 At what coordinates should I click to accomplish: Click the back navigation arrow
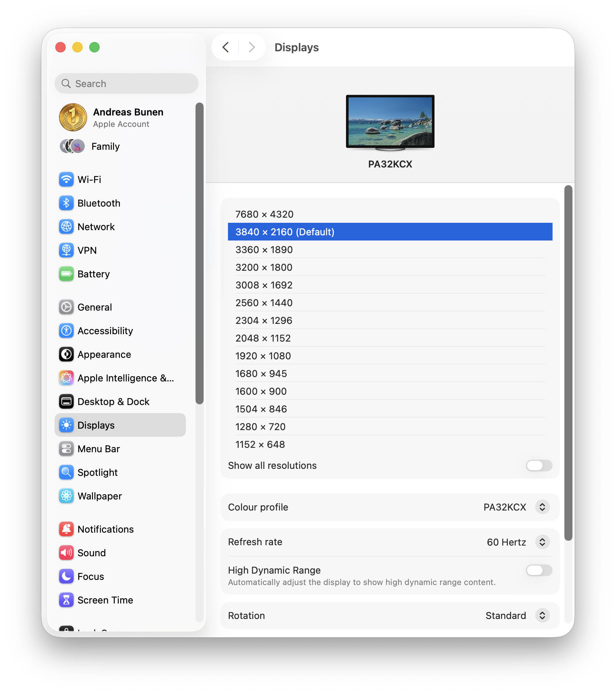(225, 47)
